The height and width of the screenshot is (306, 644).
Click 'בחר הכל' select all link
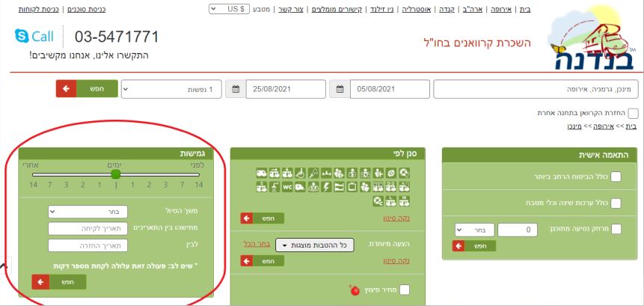[x=257, y=244]
